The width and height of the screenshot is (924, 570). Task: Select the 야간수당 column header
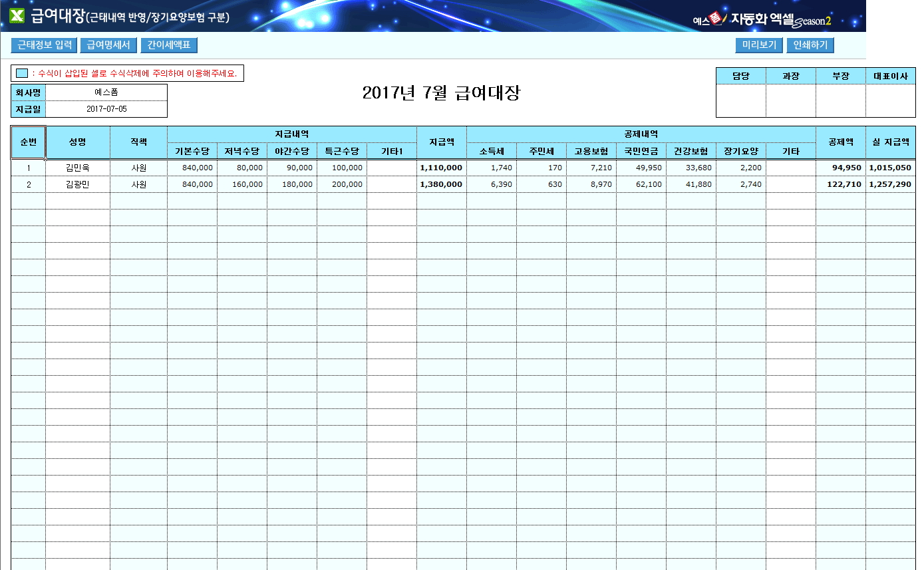pyautogui.click(x=292, y=151)
